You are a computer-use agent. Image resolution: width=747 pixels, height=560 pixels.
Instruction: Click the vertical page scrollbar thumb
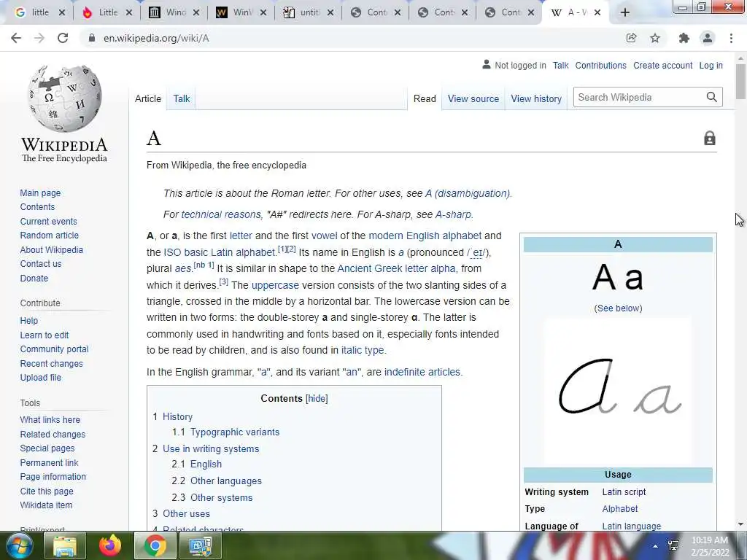(x=740, y=82)
